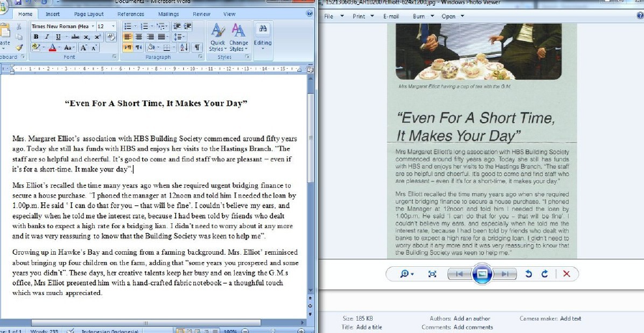The image size is (644, 333).
Task: Click the Copy icon in Clipboard group
Action: 19,37
